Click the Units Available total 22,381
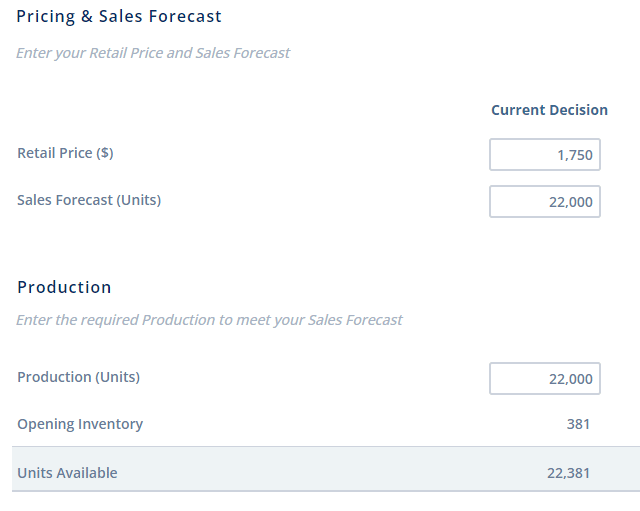This screenshot has height=511, width=640. tap(568, 473)
